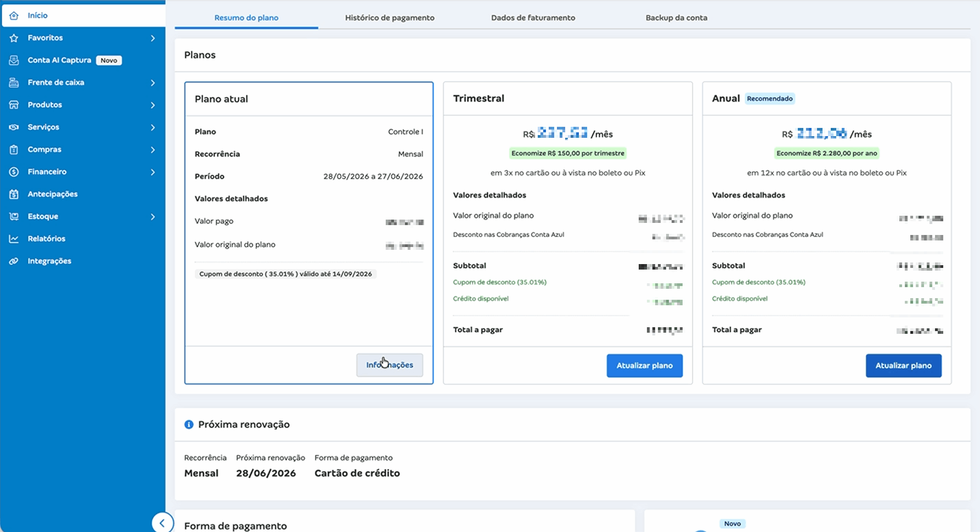The width and height of the screenshot is (980, 532).
Task: Click the Compras clipboard icon
Action: [x=14, y=149]
